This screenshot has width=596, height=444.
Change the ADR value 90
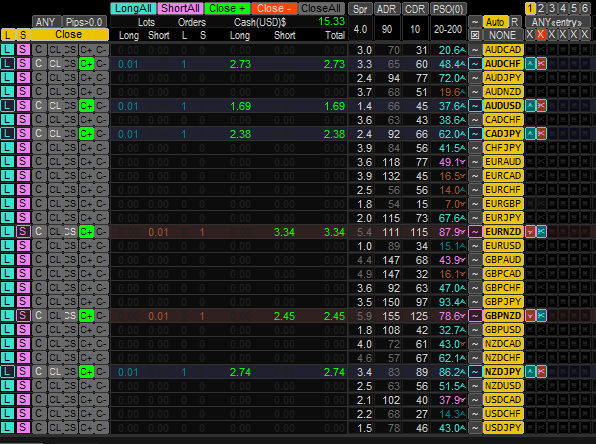pyautogui.click(x=387, y=29)
